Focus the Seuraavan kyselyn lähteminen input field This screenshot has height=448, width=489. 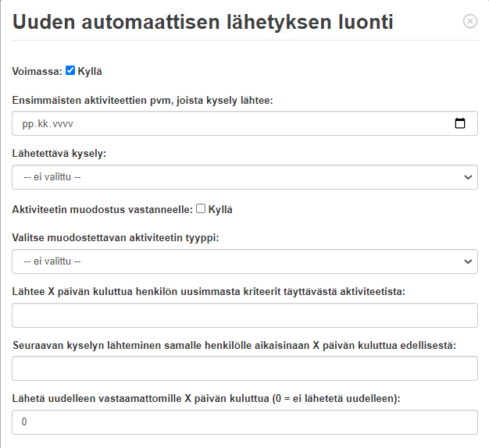click(244, 368)
